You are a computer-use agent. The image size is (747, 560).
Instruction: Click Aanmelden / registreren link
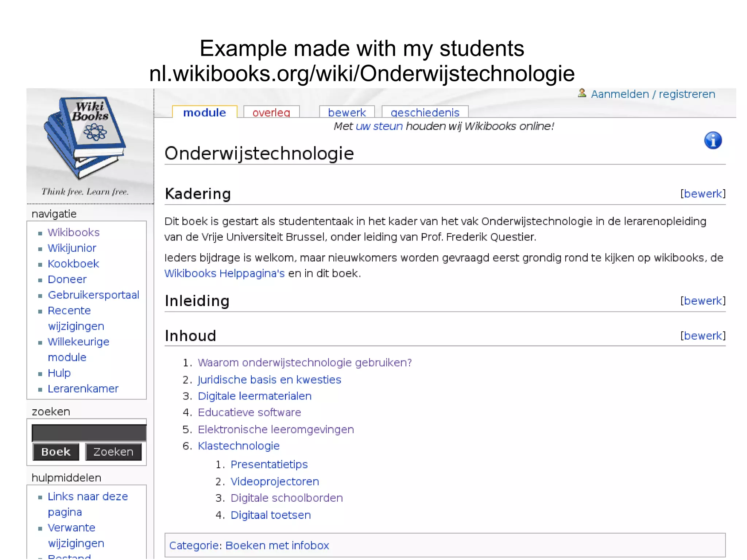(x=653, y=94)
